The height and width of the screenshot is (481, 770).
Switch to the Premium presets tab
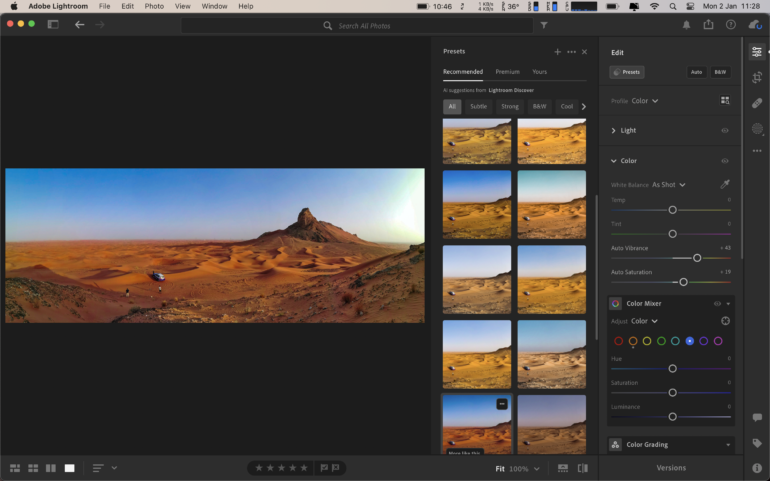(x=507, y=72)
